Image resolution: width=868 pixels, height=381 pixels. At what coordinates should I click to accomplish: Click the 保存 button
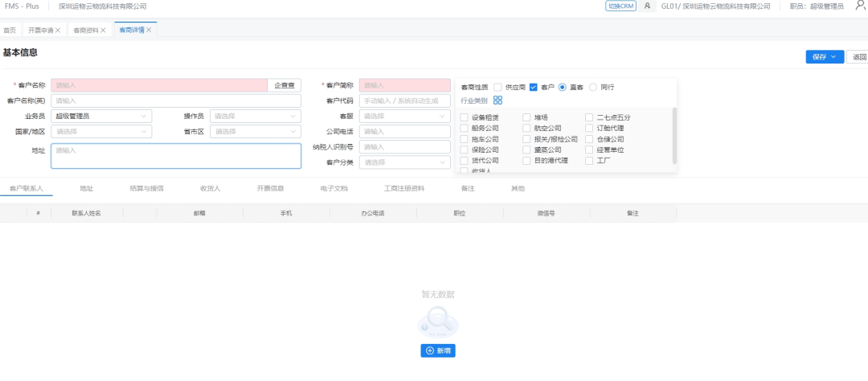(825, 57)
